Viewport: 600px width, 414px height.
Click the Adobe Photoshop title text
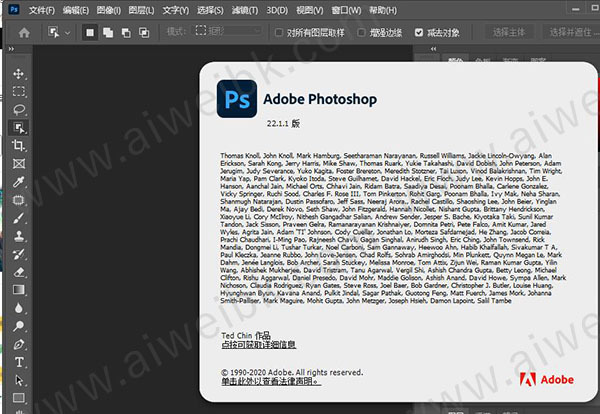pyautogui.click(x=320, y=99)
